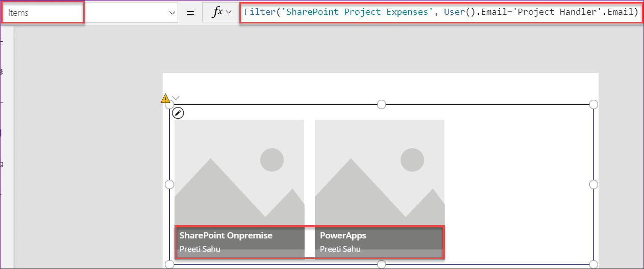Select the 'PowerApps' title label
644x269 pixels.
[x=343, y=235]
